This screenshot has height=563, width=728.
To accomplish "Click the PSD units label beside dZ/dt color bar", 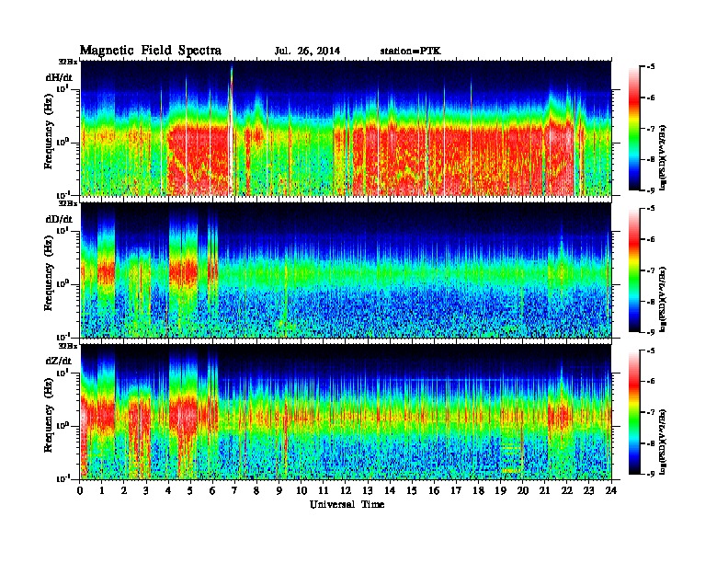I will [663, 442].
